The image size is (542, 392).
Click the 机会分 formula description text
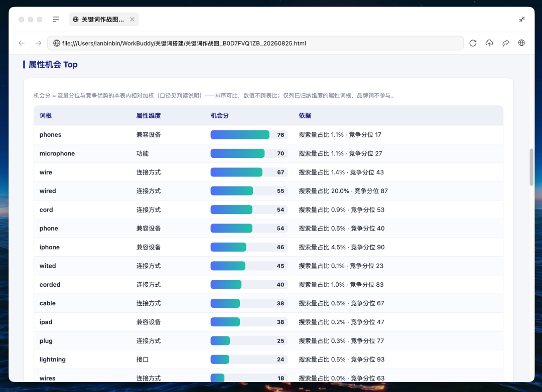coord(215,96)
